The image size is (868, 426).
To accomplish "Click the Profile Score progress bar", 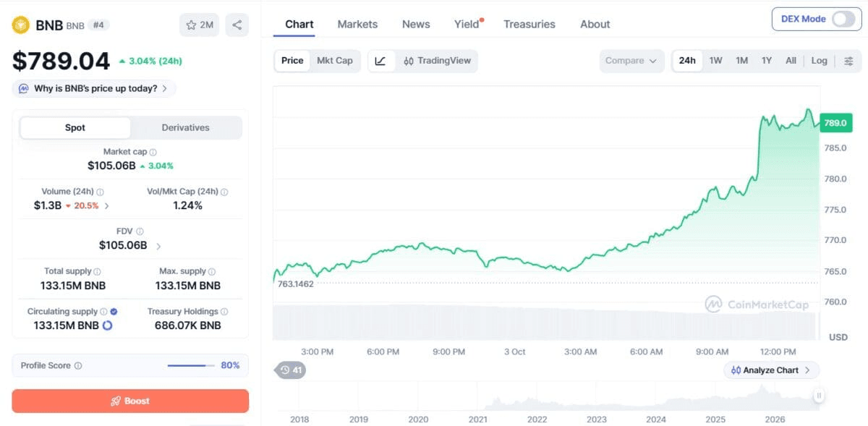I will pos(191,365).
